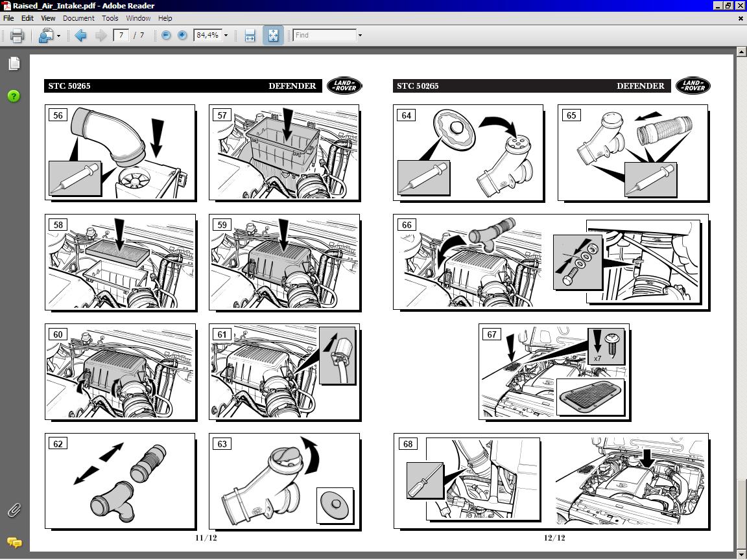The height and width of the screenshot is (560, 747).
Task: Click the zoom out minus button
Action: tap(166, 36)
